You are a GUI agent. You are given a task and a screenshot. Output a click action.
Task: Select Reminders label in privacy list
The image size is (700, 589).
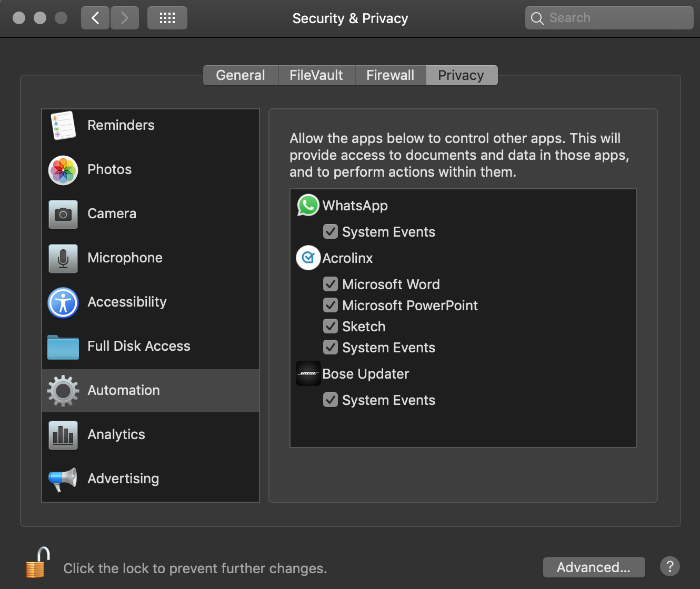point(121,125)
